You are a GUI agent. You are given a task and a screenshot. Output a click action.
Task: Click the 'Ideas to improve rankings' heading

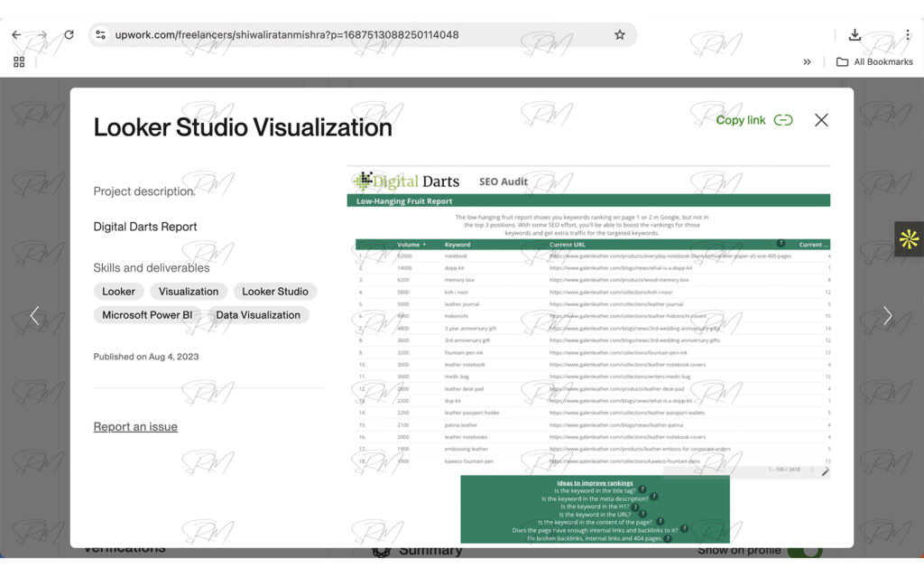click(x=595, y=482)
